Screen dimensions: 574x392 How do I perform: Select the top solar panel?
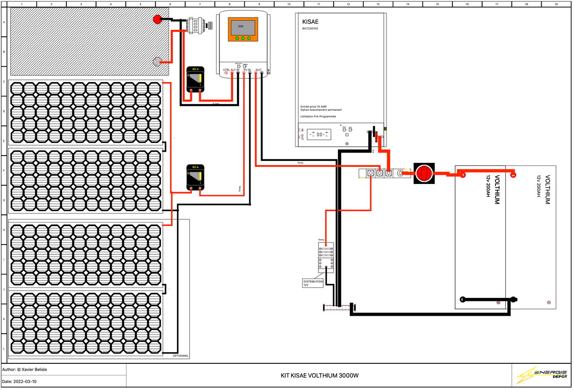click(86, 113)
